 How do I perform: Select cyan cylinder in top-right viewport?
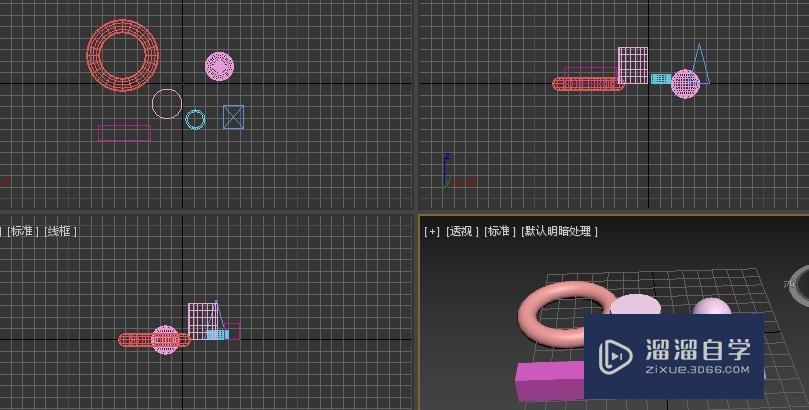(x=661, y=79)
